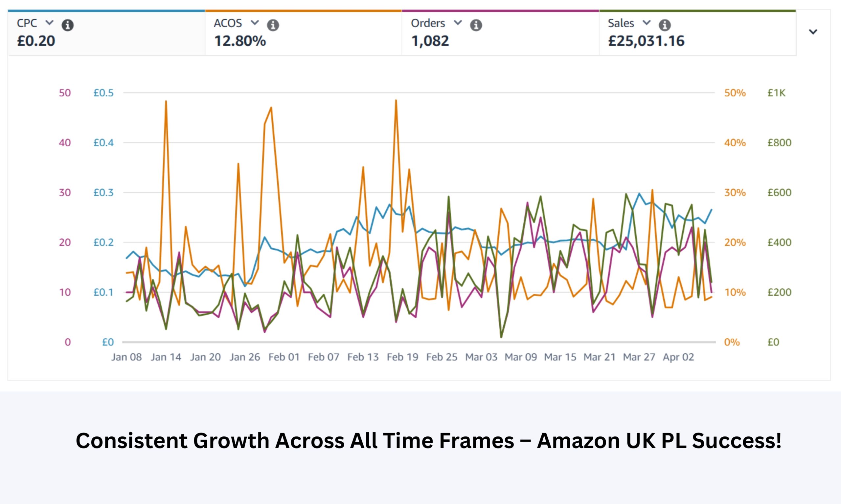Viewport: 841px width, 504px height.
Task: Click the info icon beside ACOS
Action: [x=273, y=25]
